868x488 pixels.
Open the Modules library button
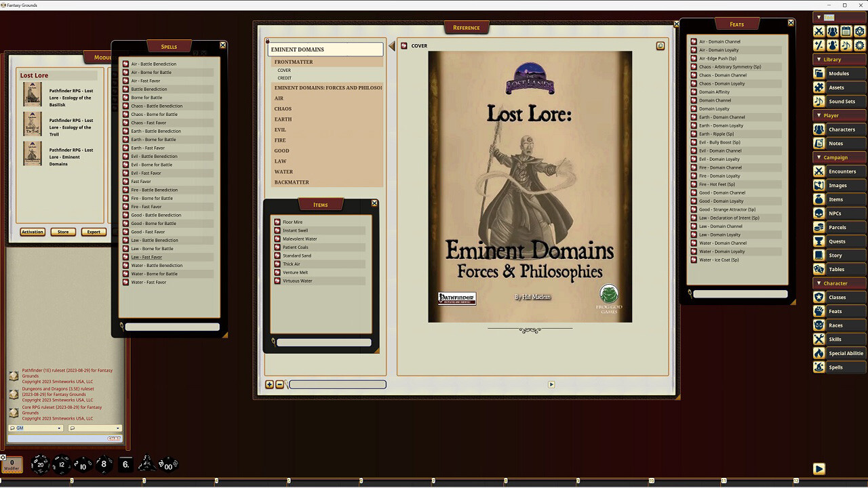tap(839, 73)
